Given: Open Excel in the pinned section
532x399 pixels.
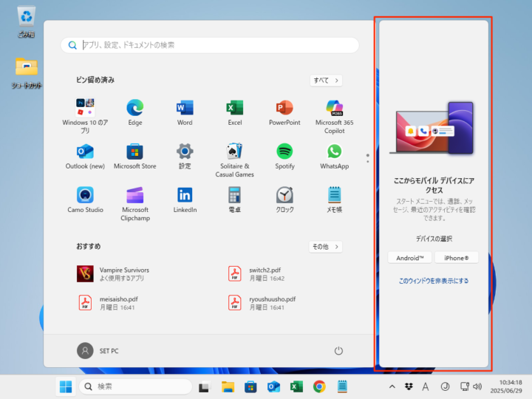Looking at the screenshot, I should [x=235, y=112].
